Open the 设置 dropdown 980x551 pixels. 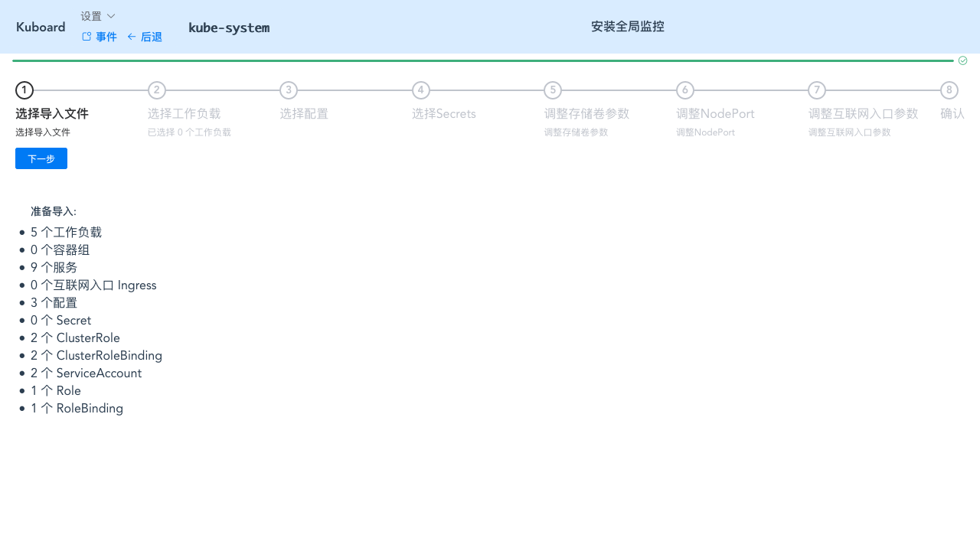pyautogui.click(x=90, y=15)
